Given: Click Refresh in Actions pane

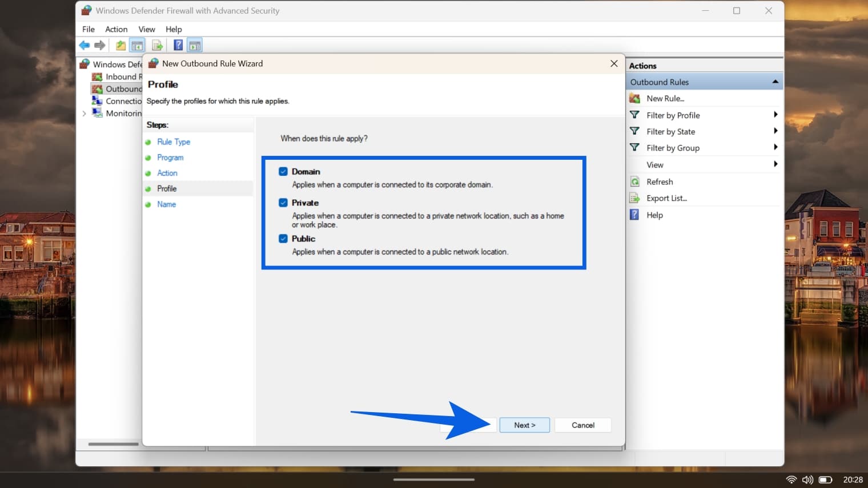Looking at the screenshot, I should tap(660, 182).
